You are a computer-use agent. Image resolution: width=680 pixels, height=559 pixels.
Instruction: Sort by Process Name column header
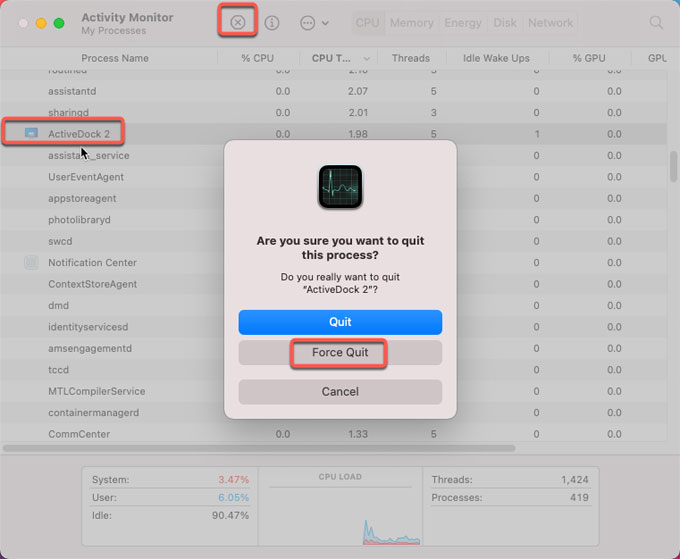(115, 58)
